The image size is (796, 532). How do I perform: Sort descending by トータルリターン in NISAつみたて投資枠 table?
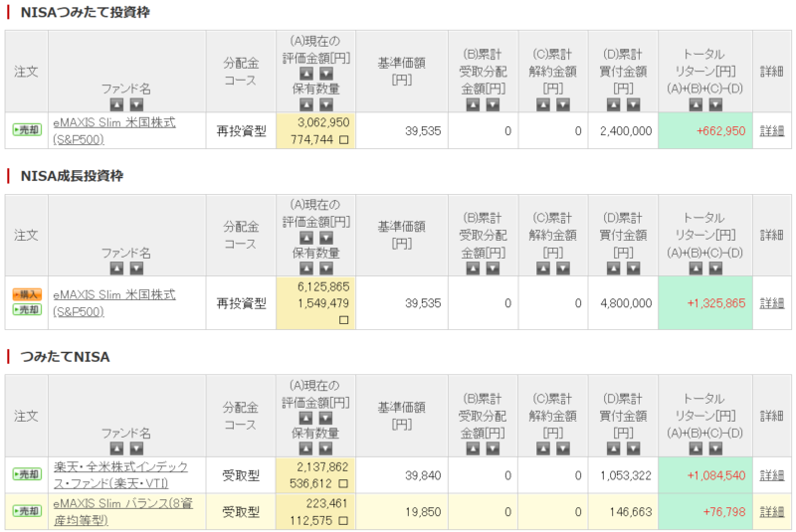(x=715, y=103)
